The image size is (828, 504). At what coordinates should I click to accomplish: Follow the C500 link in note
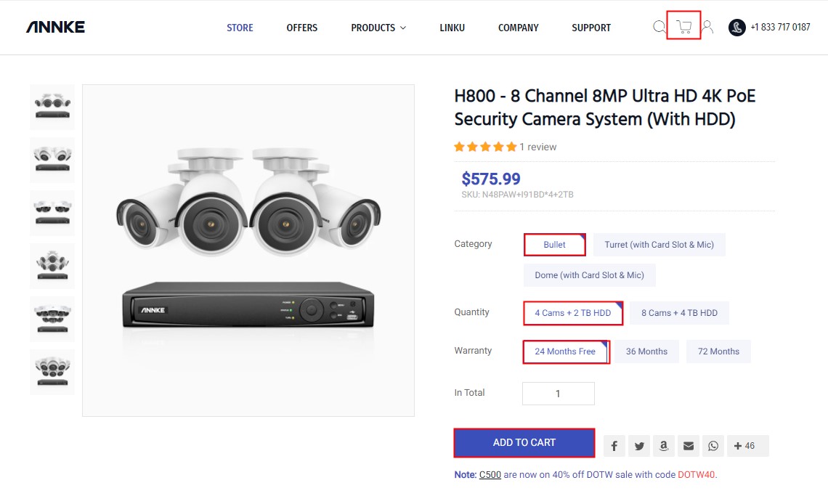point(490,475)
